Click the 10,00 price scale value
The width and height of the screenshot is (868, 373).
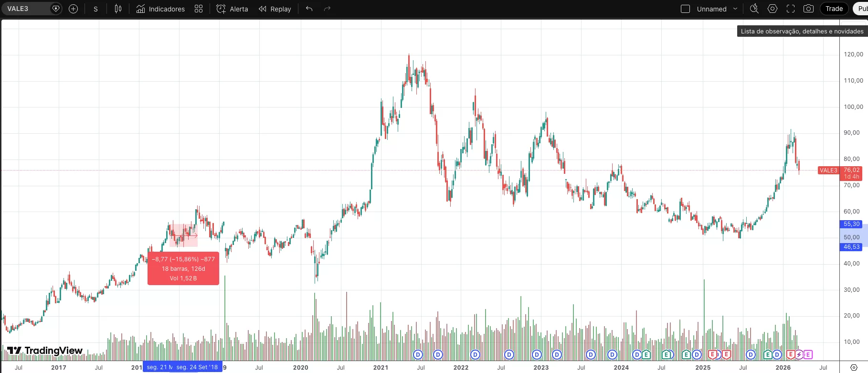click(x=852, y=342)
